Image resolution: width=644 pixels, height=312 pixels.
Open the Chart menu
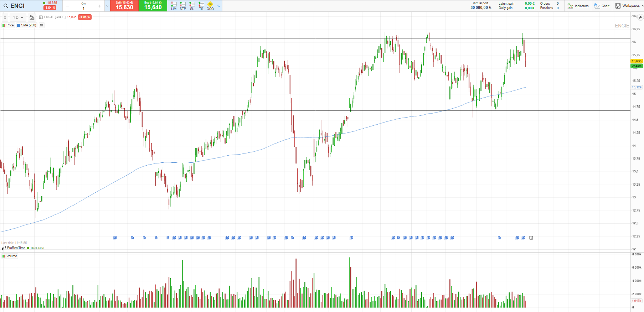602,6
